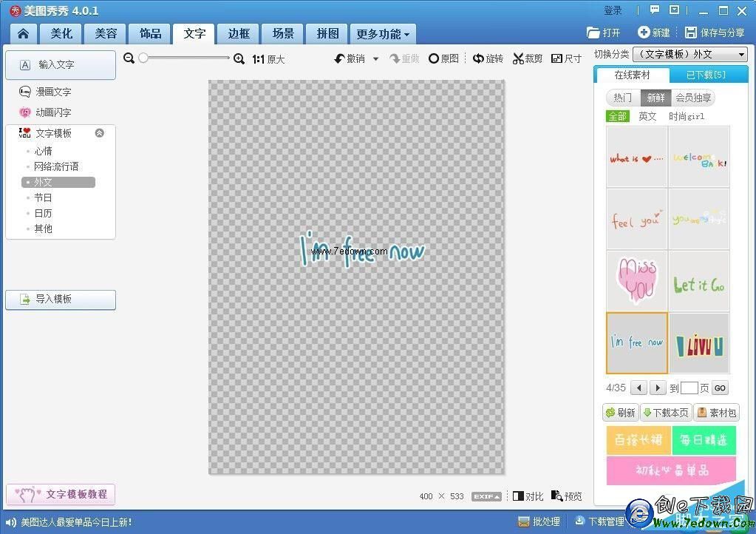Click the title bar skin menu icon

674,10
